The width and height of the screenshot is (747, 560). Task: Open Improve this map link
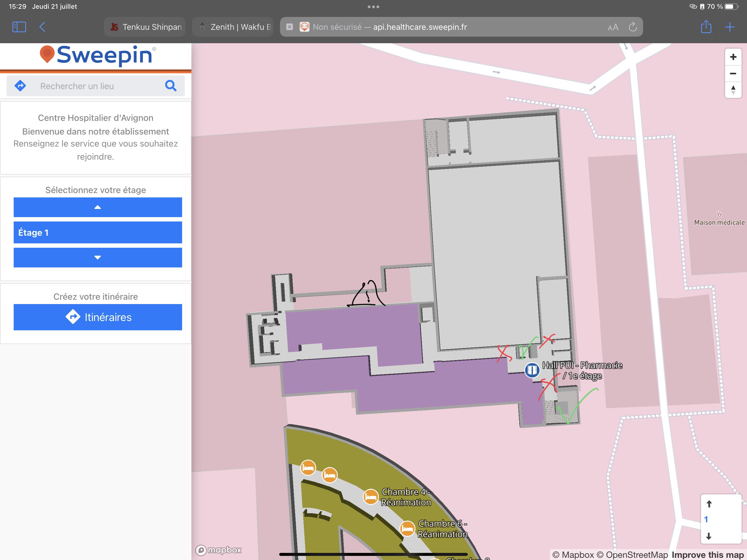click(x=707, y=555)
